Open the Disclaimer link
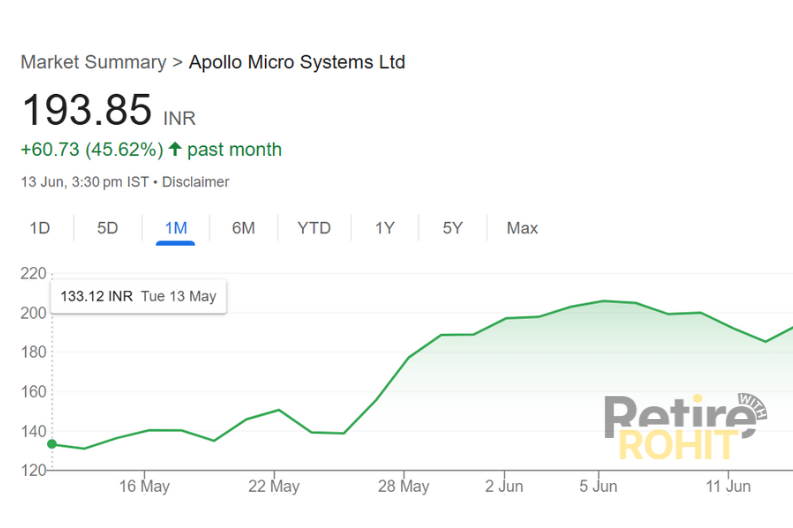 (x=196, y=182)
